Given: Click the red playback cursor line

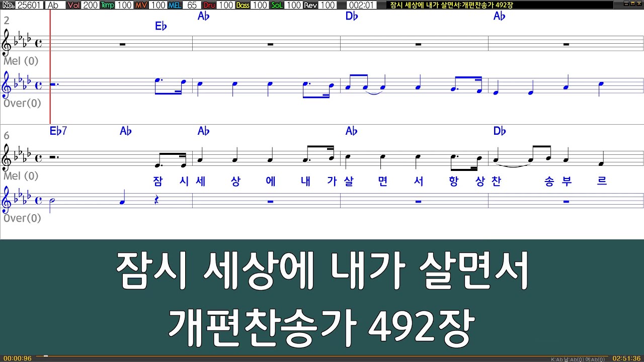Looking at the screenshot, I should pos(50,67).
